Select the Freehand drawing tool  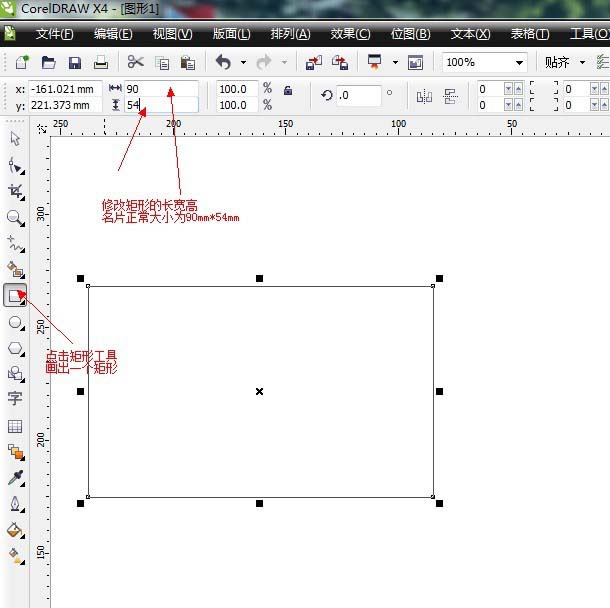(x=16, y=244)
